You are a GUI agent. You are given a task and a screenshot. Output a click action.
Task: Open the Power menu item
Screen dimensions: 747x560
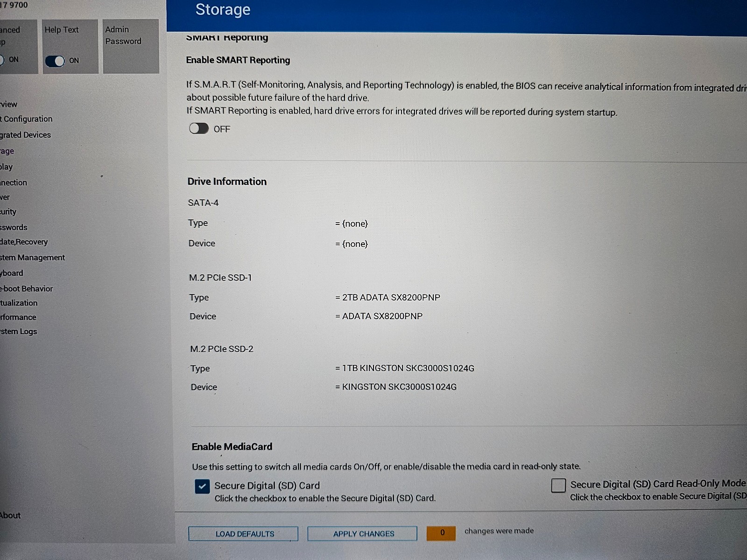[5, 197]
